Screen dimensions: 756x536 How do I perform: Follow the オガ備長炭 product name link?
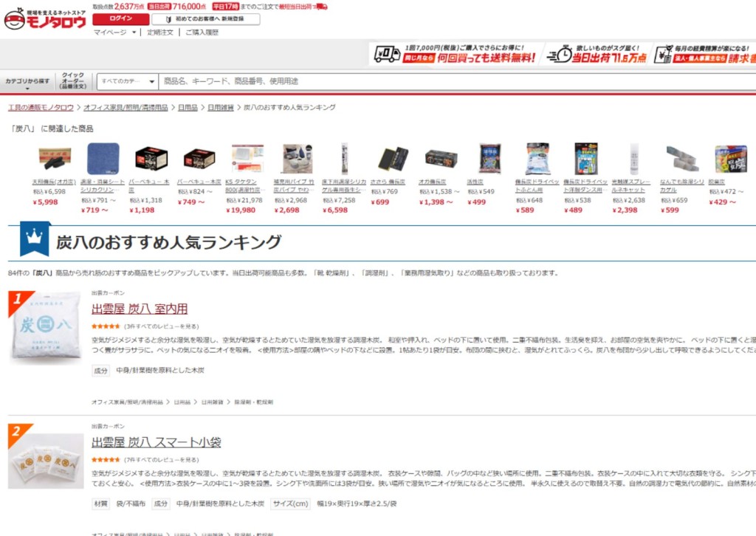click(433, 182)
